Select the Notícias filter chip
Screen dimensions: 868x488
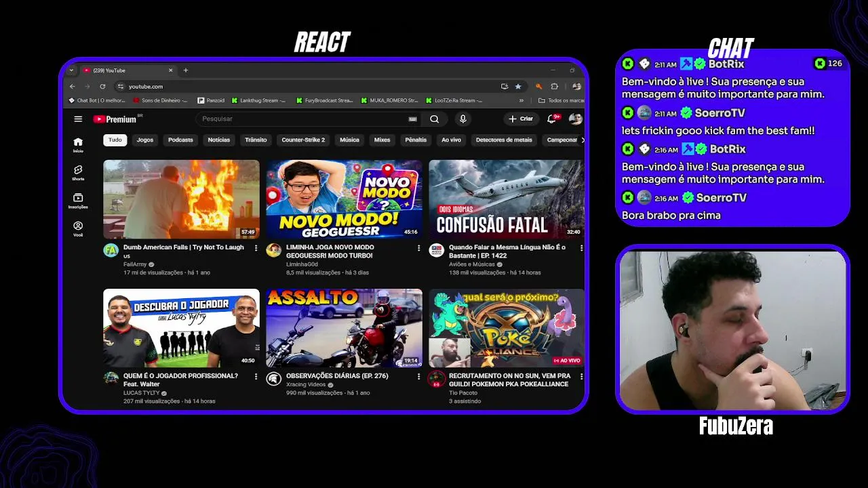219,140
